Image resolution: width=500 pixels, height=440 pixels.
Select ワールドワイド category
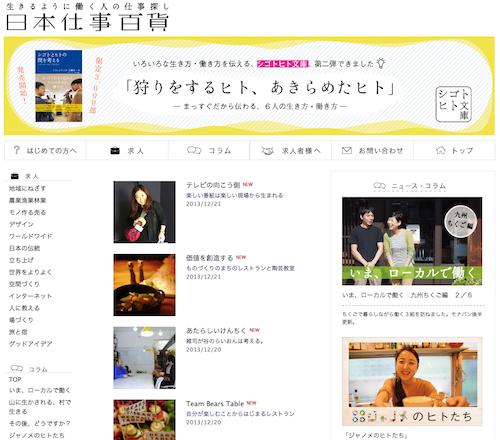[30, 236]
